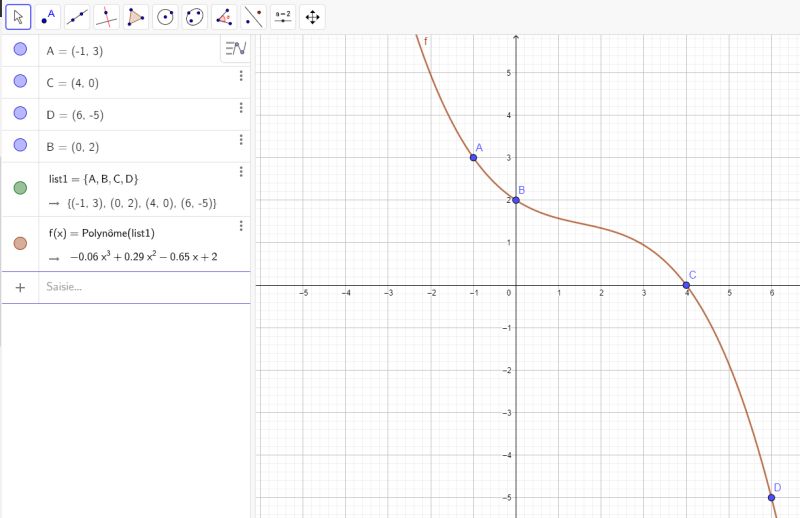The image size is (800, 518).
Task: Click the list1 output coordinates line
Action: (x=141, y=203)
